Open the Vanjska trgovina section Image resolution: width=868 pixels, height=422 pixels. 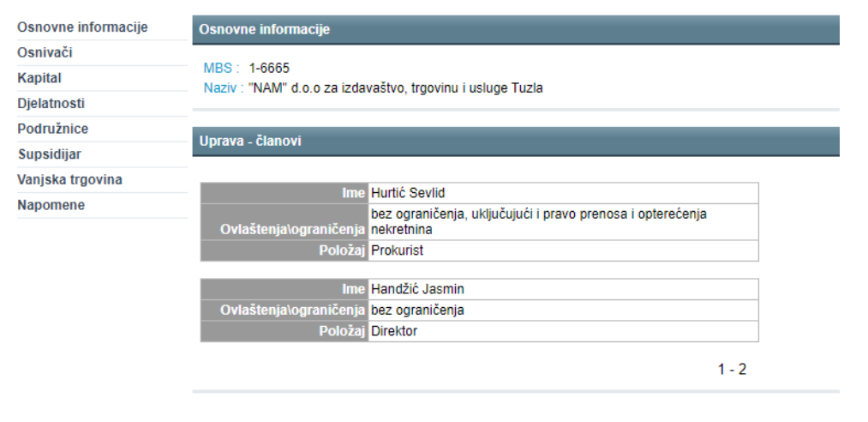[69, 180]
